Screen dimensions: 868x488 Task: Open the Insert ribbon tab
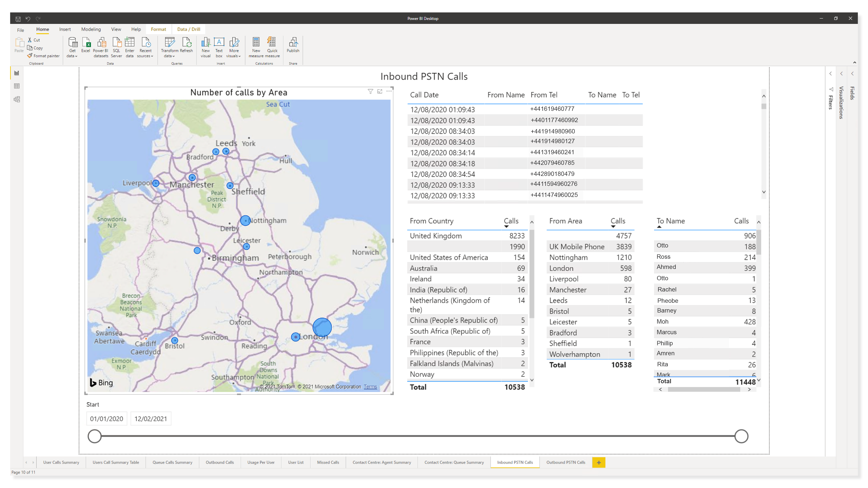tap(65, 29)
